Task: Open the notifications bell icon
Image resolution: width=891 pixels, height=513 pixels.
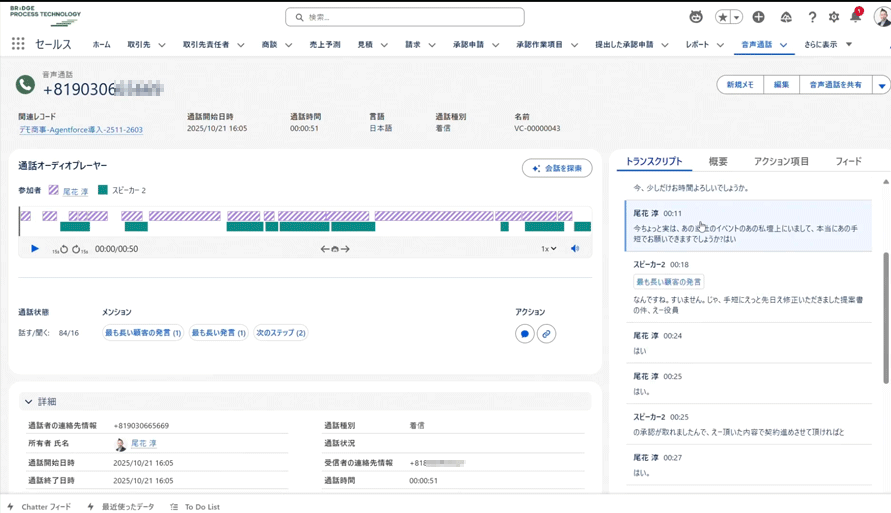Action: pos(855,16)
